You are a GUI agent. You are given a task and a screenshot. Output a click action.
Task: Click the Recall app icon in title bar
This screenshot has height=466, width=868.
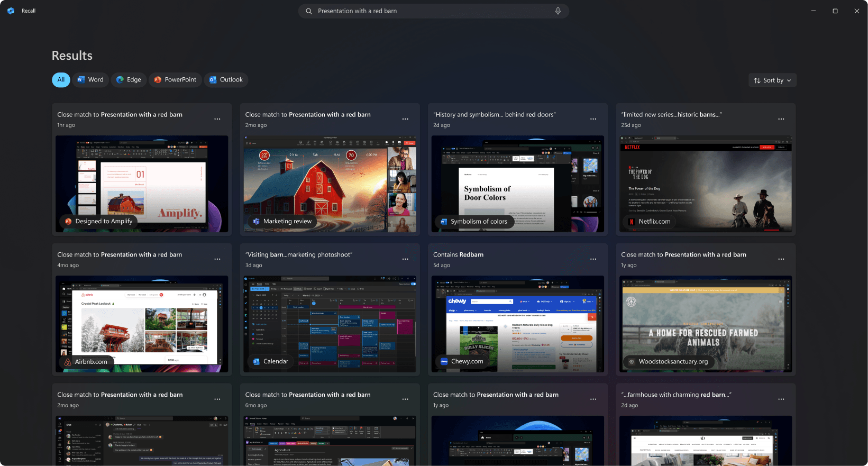coord(11,11)
